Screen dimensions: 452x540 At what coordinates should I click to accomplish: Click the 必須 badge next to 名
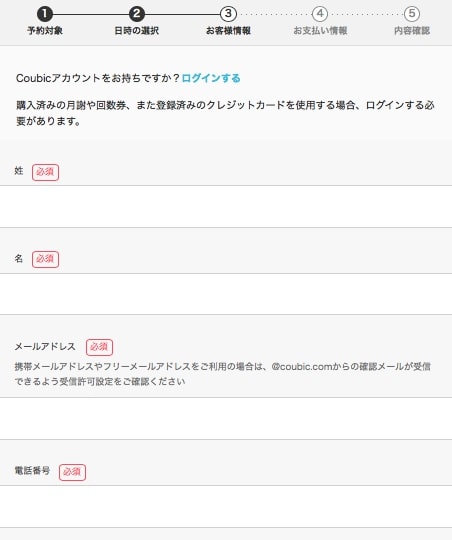(x=45, y=259)
